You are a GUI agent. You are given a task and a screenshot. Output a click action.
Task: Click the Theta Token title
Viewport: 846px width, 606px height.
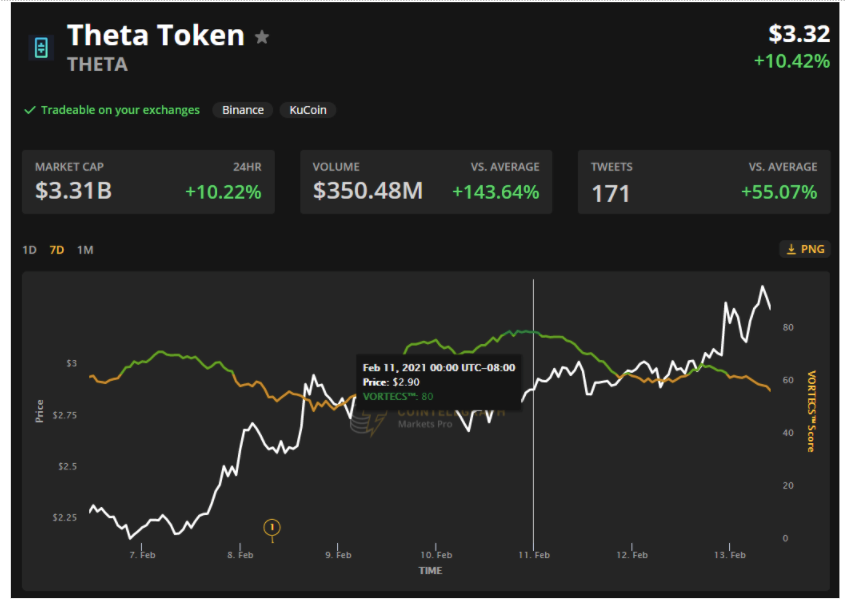(156, 35)
